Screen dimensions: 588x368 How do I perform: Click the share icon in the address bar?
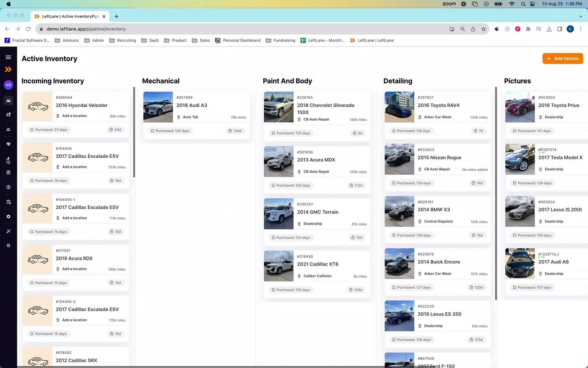[473, 29]
